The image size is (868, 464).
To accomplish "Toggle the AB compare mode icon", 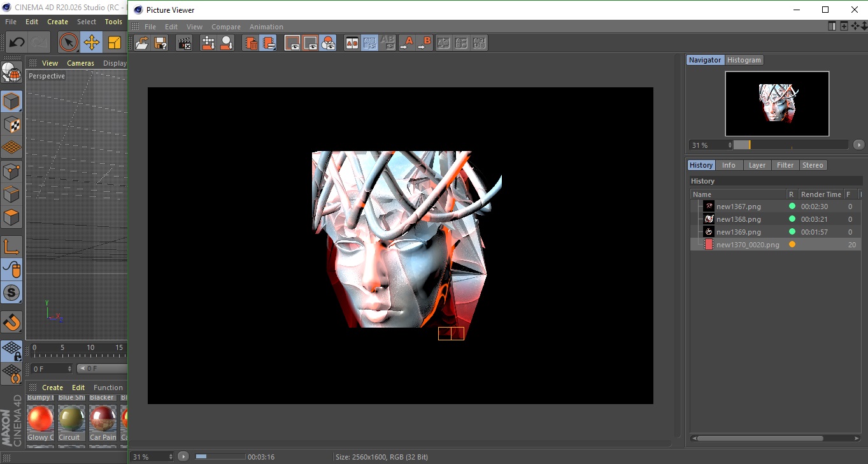I will click(x=352, y=43).
